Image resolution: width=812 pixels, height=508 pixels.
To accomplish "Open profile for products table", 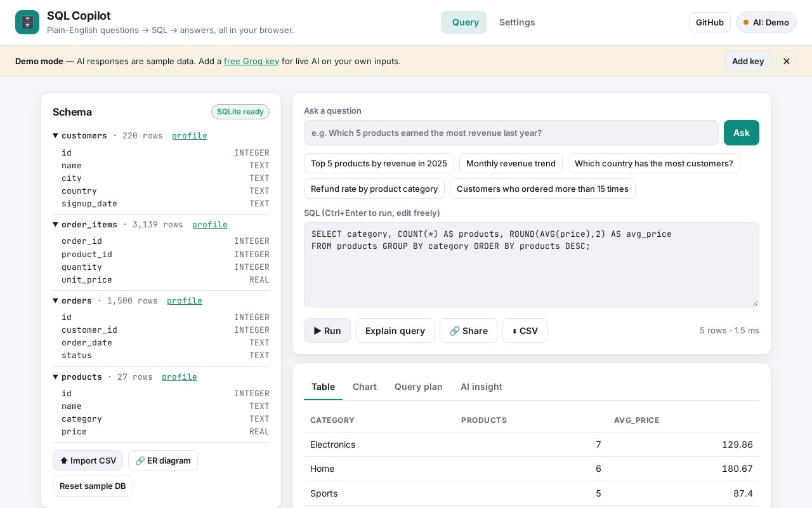I will pos(180,377).
